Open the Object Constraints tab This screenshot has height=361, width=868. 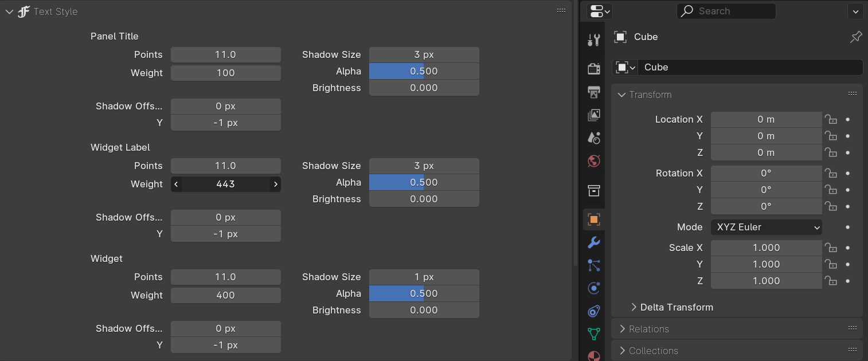(x=594, y=311)
